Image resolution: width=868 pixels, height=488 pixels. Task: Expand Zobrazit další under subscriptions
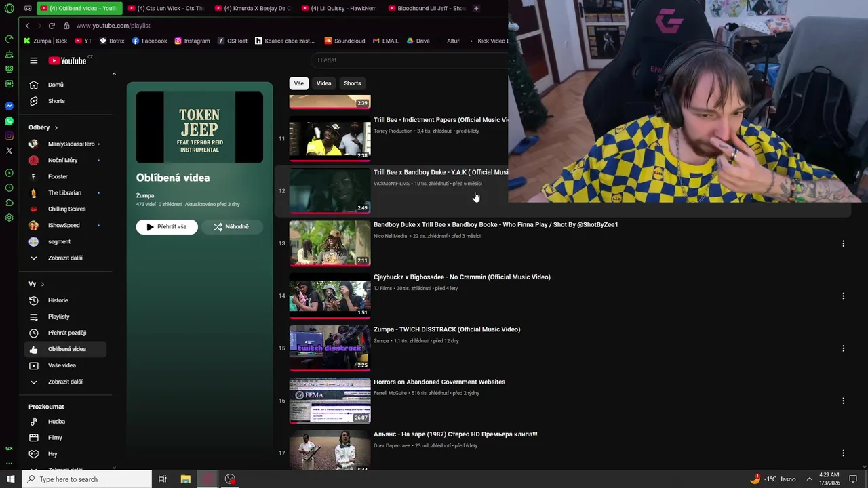point(65,258)
